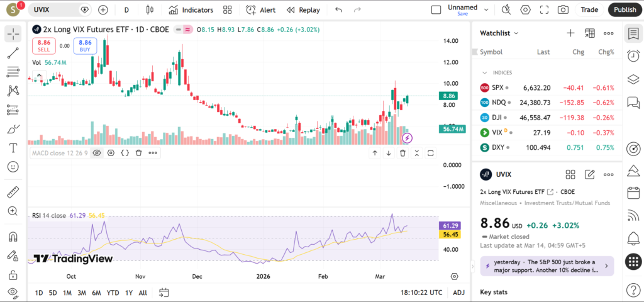Screen dimensions: 644x302
Task: Toggle magnet mode in drawing toolbar
Action: (x=13, y=237)
